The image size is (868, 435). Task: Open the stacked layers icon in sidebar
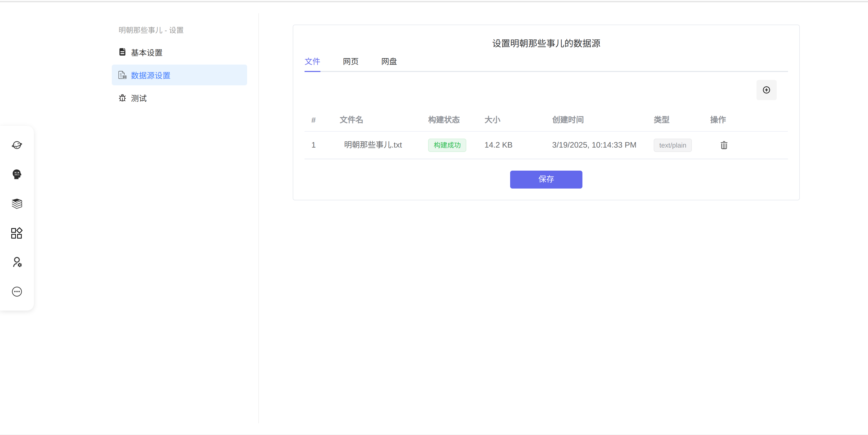pyautogui.click(x=17, y=204)
